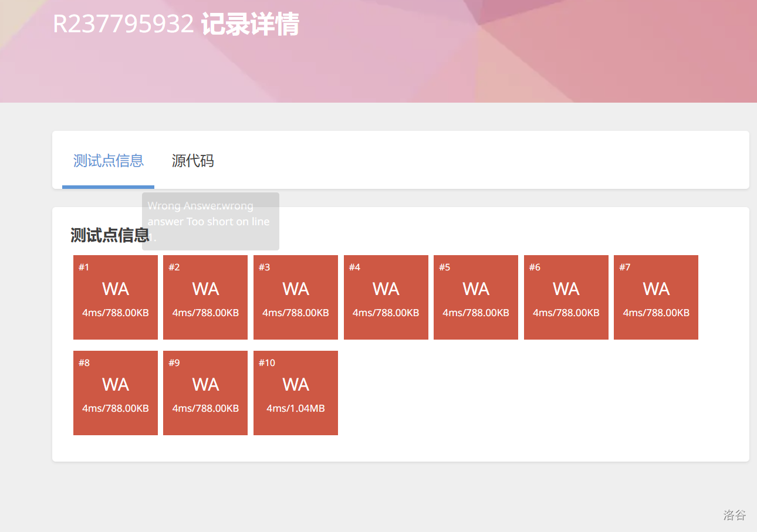This screenshot has width=757, height=532.
Task: Click the #9 WA result tile
Action: [x=205, y=392]
